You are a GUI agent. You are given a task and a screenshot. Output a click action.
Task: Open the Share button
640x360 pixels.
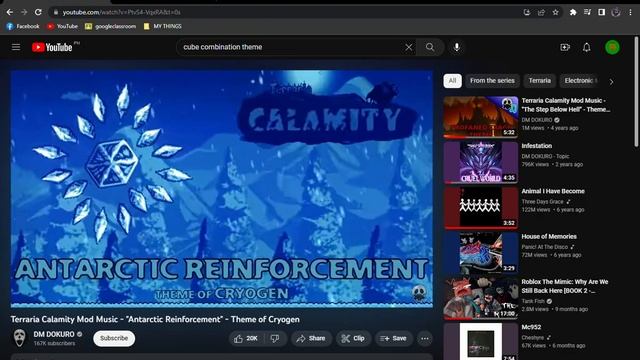click(311, 338)
